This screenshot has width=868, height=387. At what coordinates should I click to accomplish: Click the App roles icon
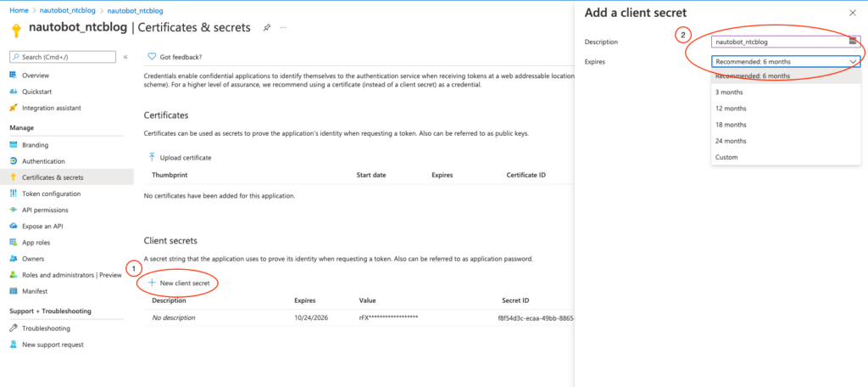point(14,242)
